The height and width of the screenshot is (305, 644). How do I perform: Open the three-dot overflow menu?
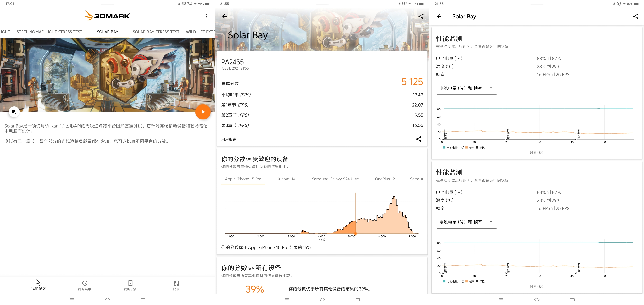pos(207,16)
